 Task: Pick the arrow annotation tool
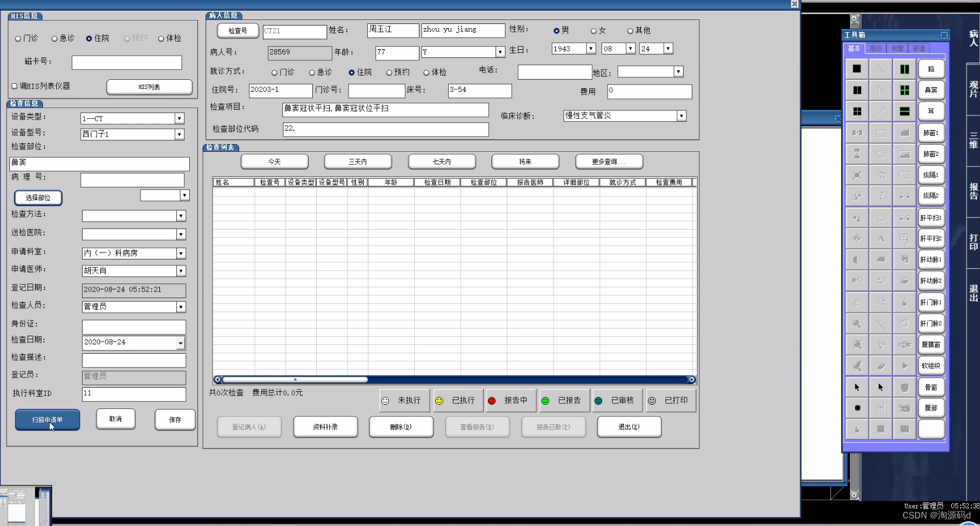(x=881, y=111)
